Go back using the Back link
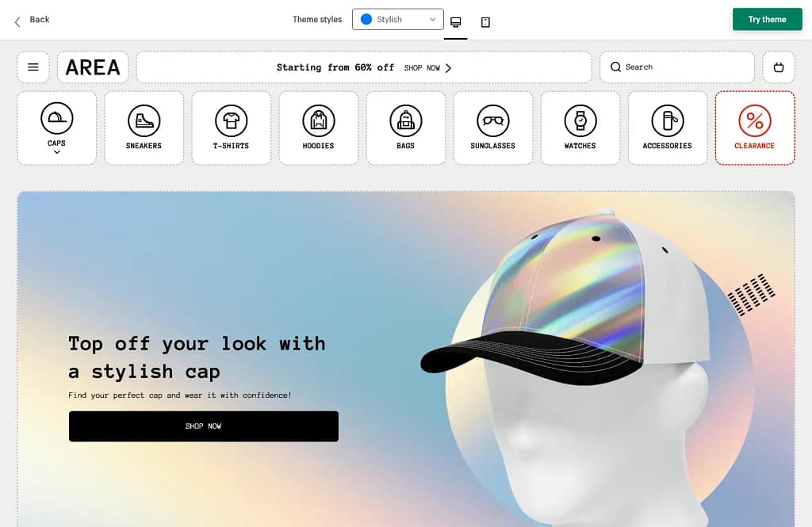 click(32, 20)
